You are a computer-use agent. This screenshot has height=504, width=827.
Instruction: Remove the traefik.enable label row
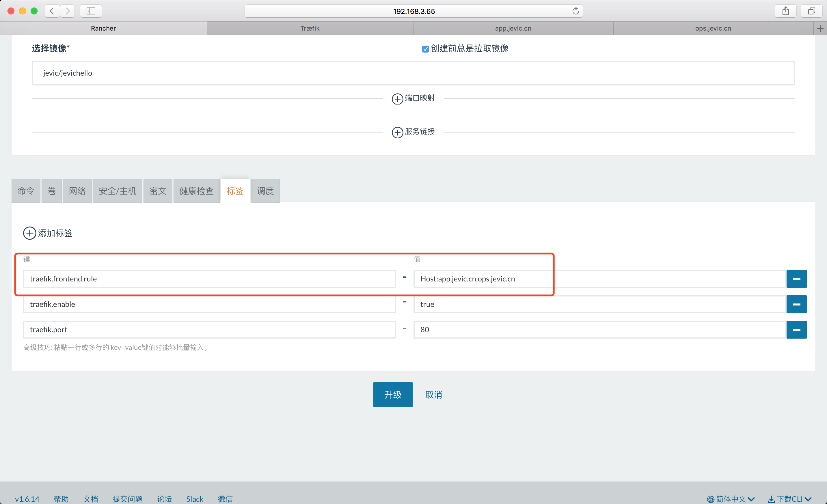[796, 304]
